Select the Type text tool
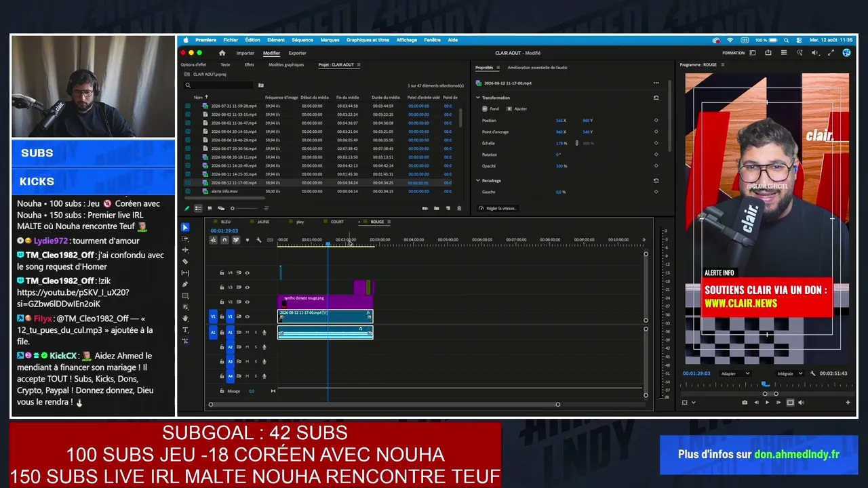This screenshot has width=868, height=488. [186, 330]
